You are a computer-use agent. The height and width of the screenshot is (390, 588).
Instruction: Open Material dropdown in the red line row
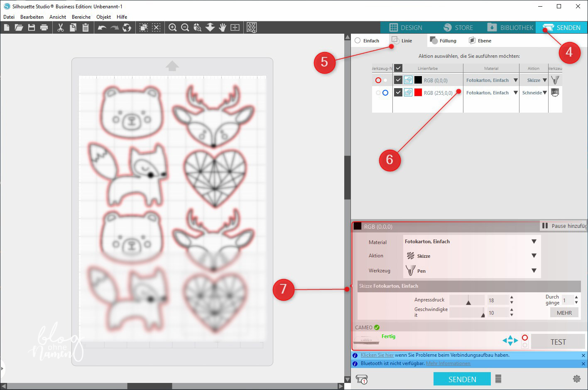coord(515,93)
